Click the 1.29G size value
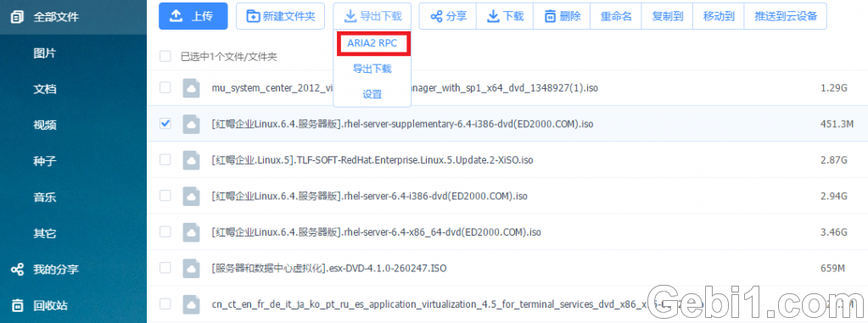Image resolution: width=868 pixels, height=323 pixels. (834, 88)
